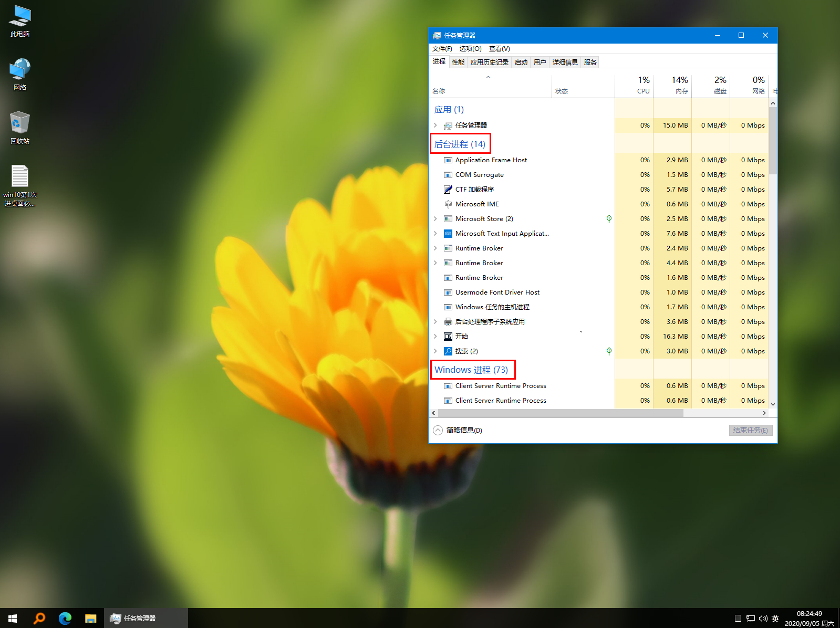Click the 搜索 process magnifier icon
This screenshot has height=628, width=840.
[x=448, y=351]
